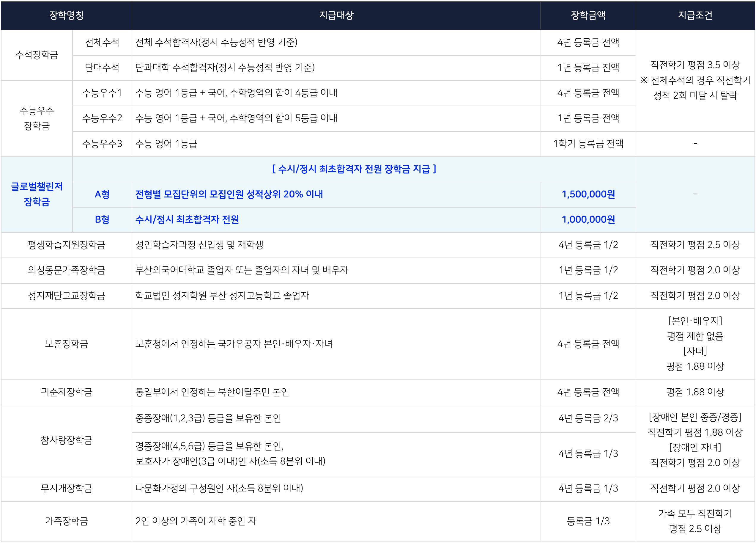This screenshot has width=756, height=543.
Task: Select the A형 scholarship type cell
Action: click(x=102, y=194)
